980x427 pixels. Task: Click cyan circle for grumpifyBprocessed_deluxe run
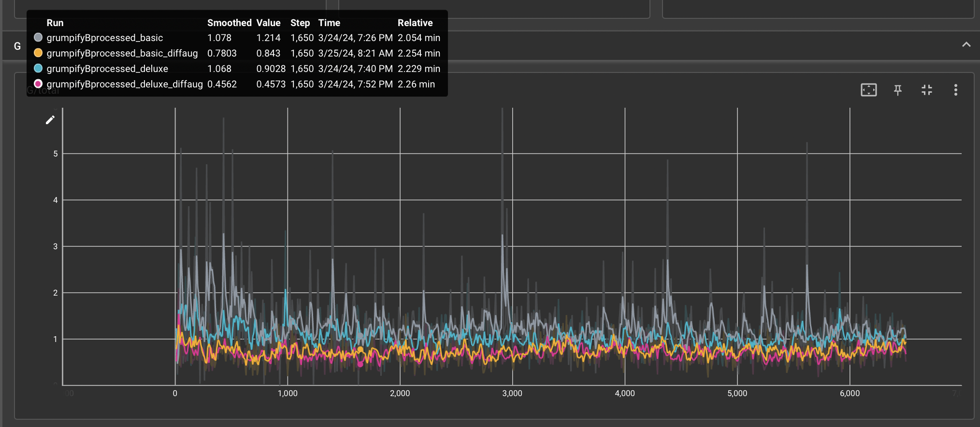38,68
